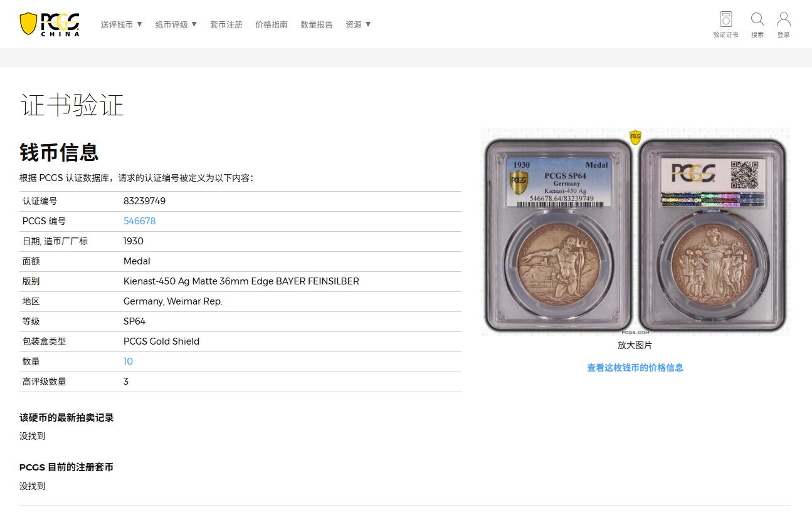The height and width of the screenshot is (515, 812).
Task: Click the 搜索 magnifier icon
Action: pyautogui.click(x=757, y=19)
